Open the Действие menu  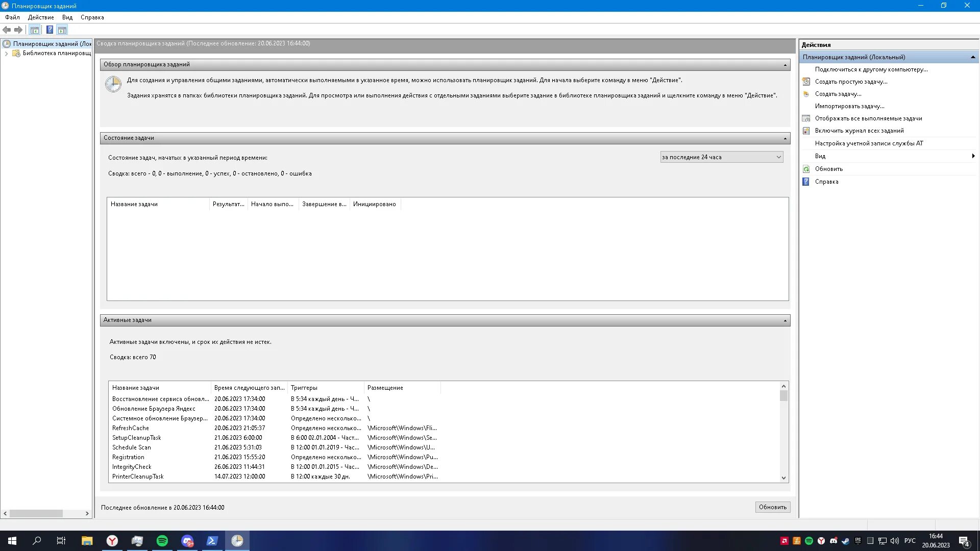[41, 17]
